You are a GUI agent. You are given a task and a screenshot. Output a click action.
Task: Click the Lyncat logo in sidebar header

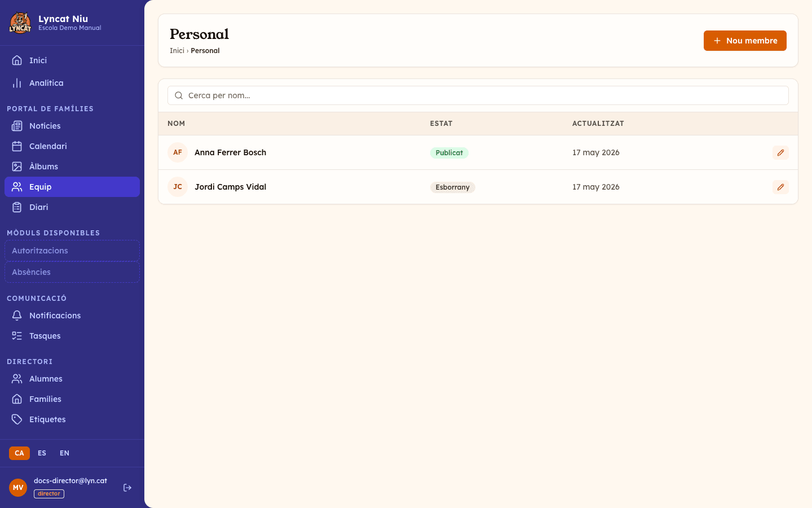pos(20,23)
